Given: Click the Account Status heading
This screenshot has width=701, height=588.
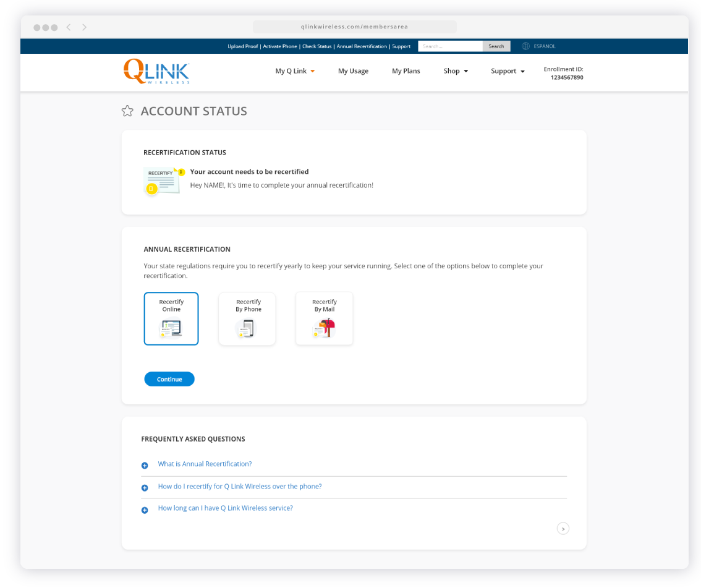Looking at the screenshot, I should coord(194,111).
